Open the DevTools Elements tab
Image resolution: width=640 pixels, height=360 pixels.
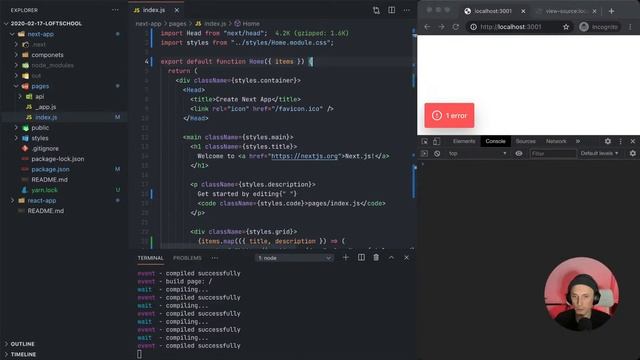464,141
